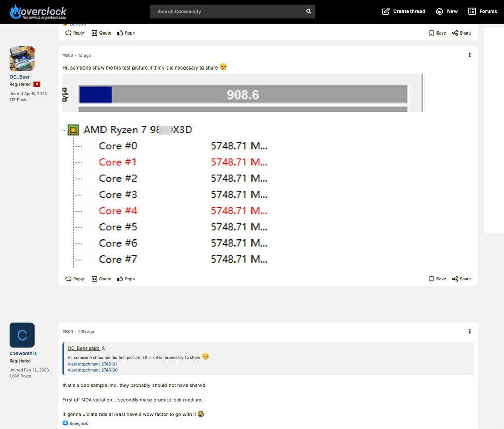Open View attachment 2748190 link

point(92,370)
